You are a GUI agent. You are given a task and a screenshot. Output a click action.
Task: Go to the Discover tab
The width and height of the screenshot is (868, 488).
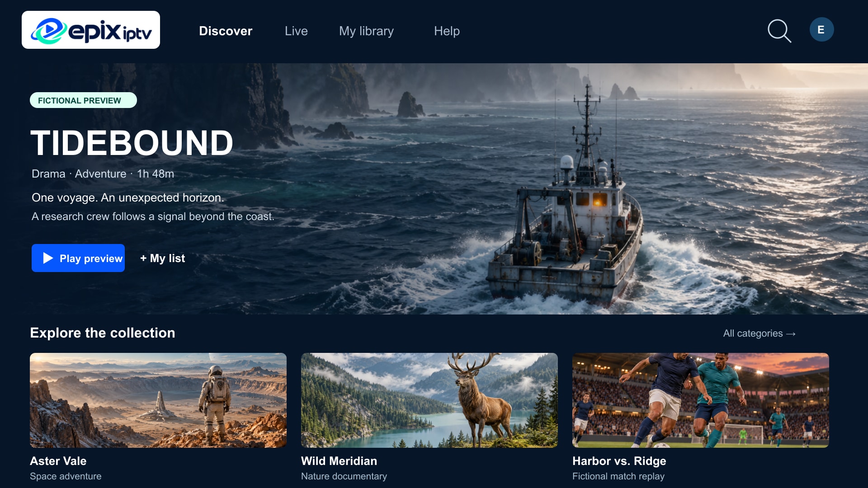[226, 31]
